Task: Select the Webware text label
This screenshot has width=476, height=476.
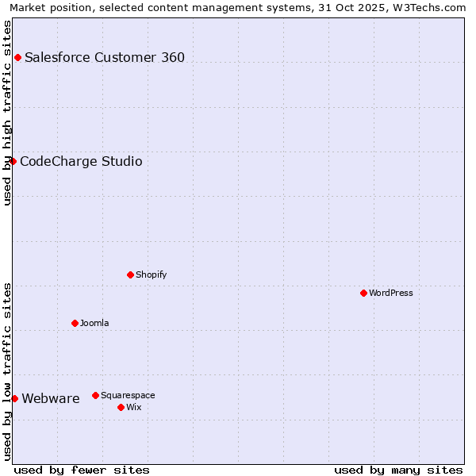Action: pos(51,399)
